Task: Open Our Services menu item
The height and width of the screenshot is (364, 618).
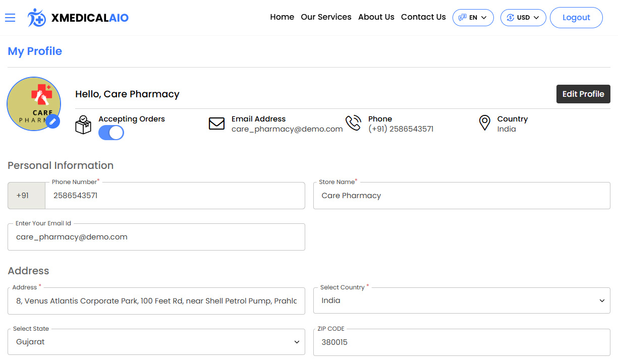Action: (x=326, y=17)
